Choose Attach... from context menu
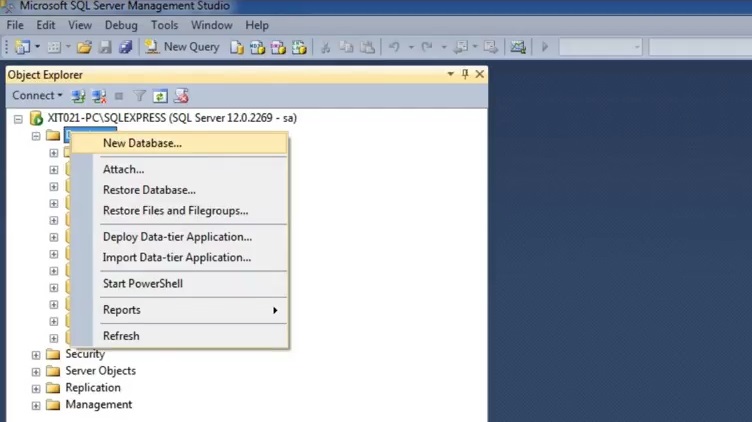Screen dimensions: 752x422 click(179, 169)
